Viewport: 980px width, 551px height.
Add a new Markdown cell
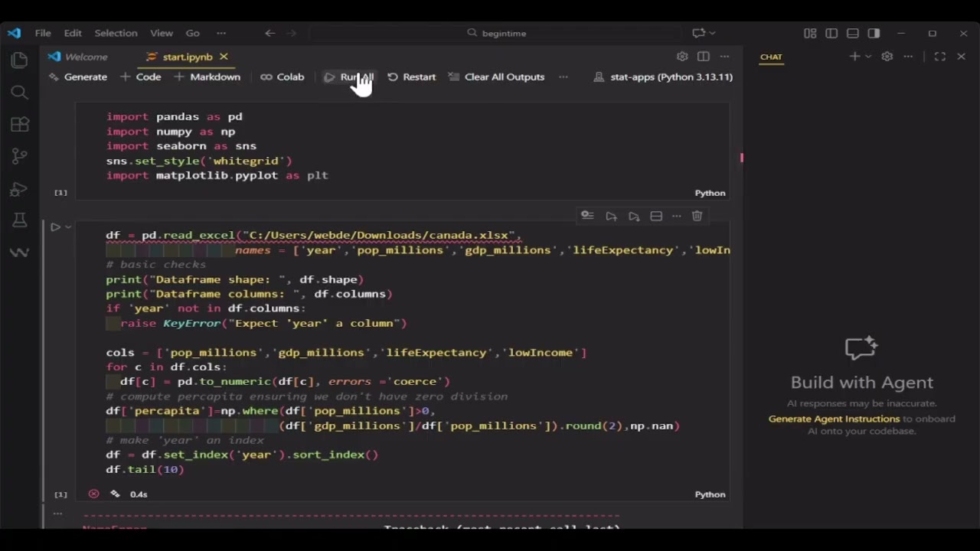207,77
